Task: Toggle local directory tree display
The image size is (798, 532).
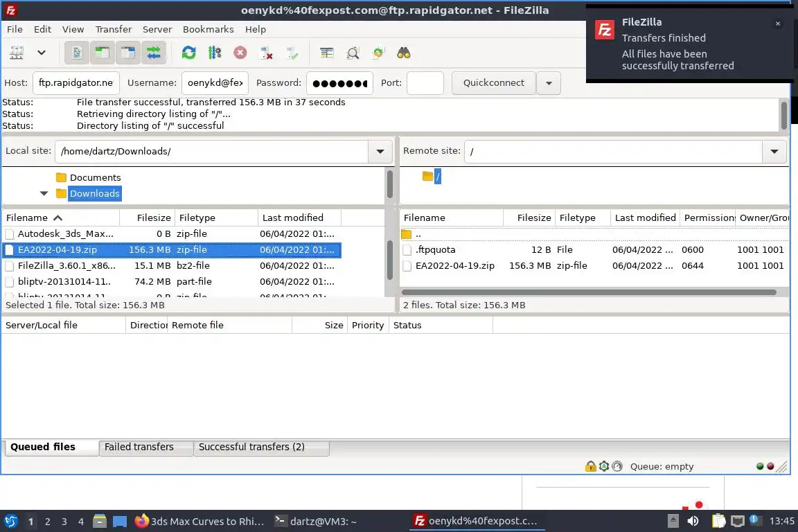Action: coord(103,53)
